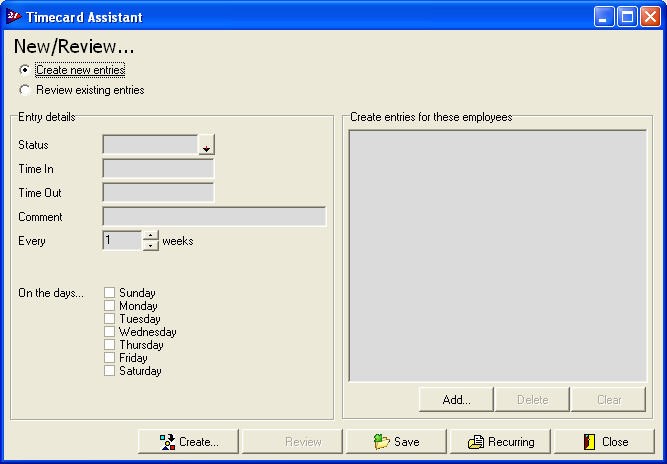Click the Create button with its icon

coord(188,442)
